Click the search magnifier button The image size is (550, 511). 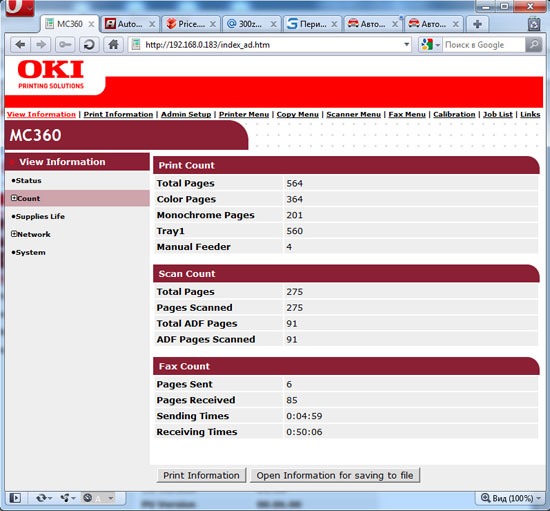coord(534,45)
